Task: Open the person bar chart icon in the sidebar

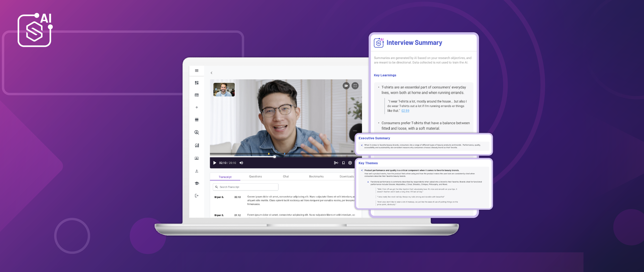Action: (197, 145)
